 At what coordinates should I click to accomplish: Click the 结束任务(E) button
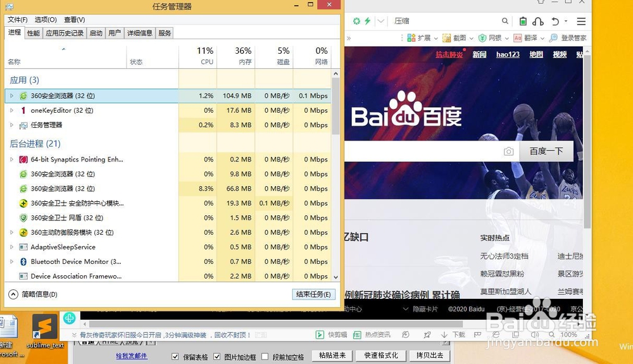(x=313, y=294)
